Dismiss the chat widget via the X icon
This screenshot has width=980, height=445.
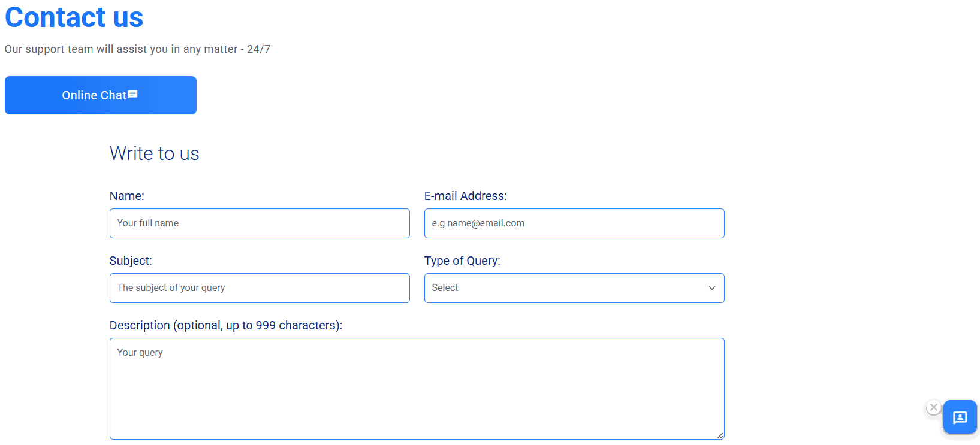coord(934,407)
